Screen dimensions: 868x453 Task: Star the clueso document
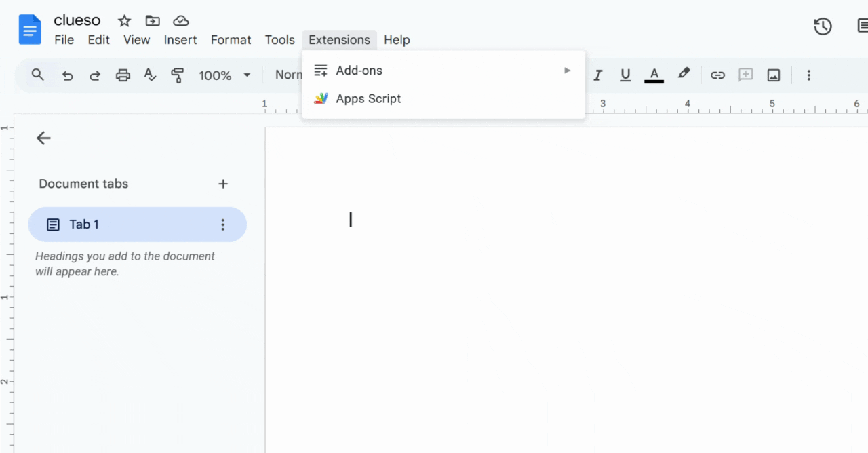tap(124, 21)
